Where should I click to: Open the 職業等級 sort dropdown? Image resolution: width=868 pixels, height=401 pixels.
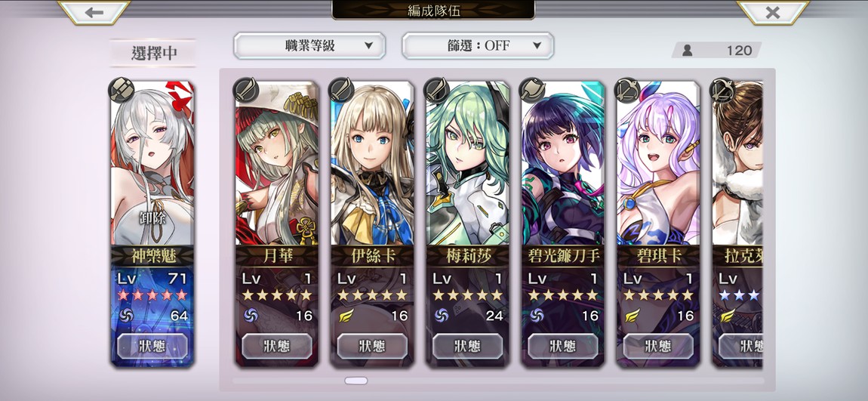(309, 45)
